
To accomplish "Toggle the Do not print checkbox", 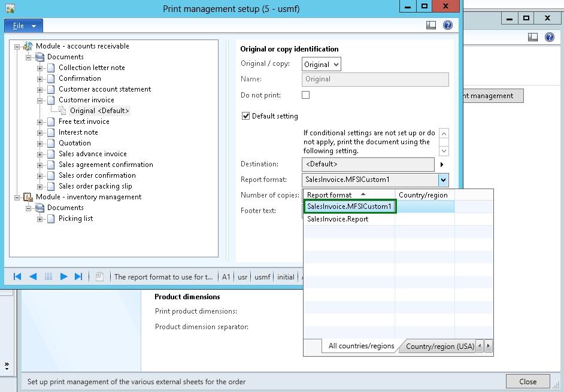I will 305,94.
